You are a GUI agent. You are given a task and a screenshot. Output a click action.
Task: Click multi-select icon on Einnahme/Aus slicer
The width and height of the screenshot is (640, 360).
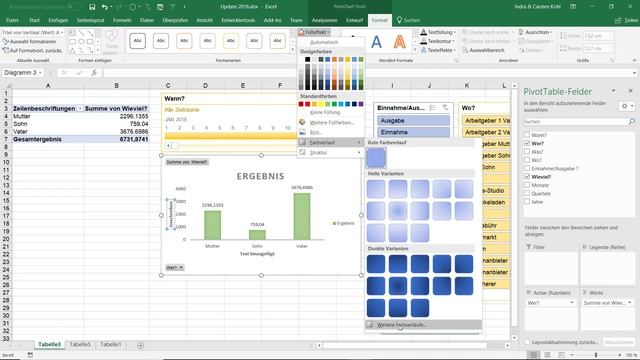(433, 108)
